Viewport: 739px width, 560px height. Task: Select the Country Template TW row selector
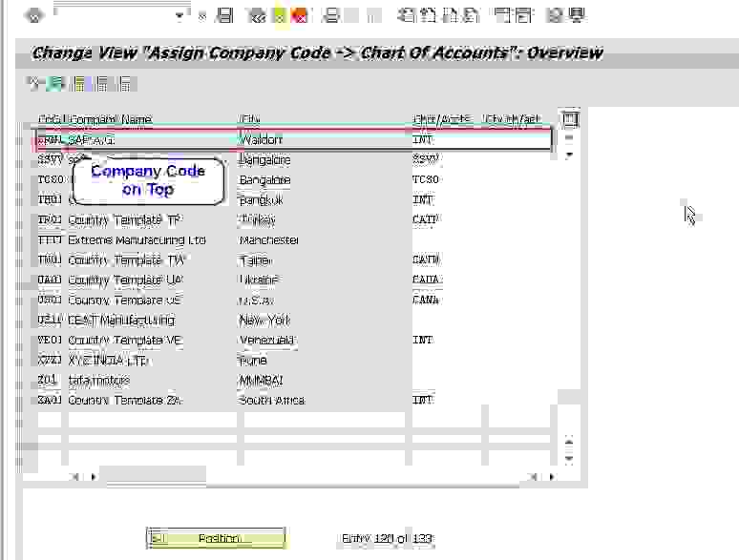tap(29, 260)
